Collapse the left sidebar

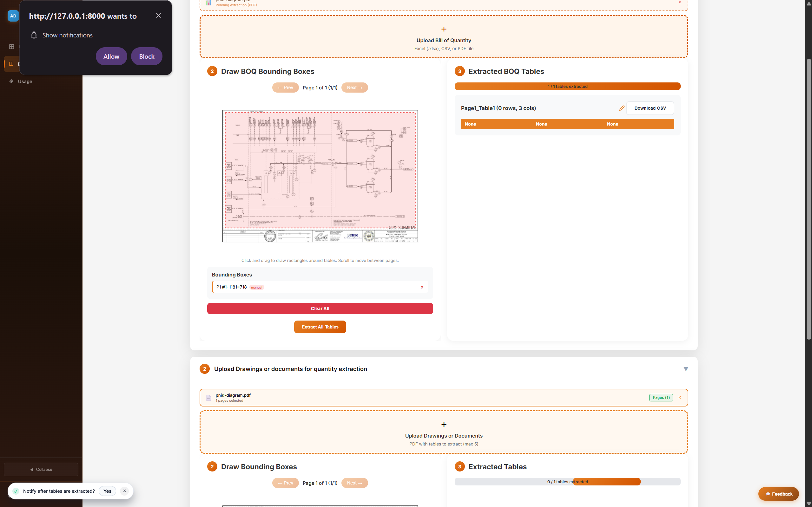[x=41, y=469]
